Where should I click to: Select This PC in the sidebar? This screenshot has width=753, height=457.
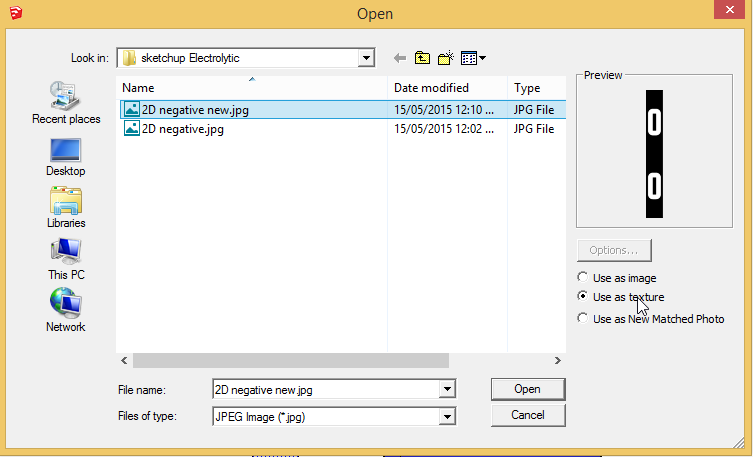(65, 258)
